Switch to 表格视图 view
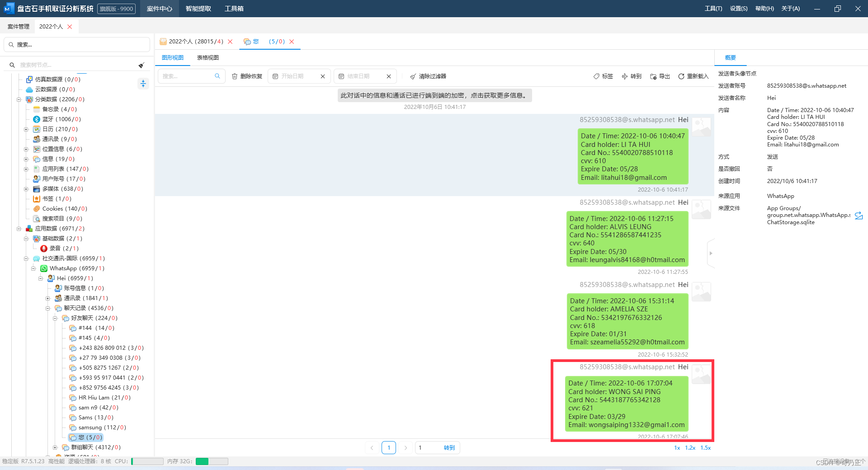Viewport: 868px width, 470px height. (x=208, y=57)
